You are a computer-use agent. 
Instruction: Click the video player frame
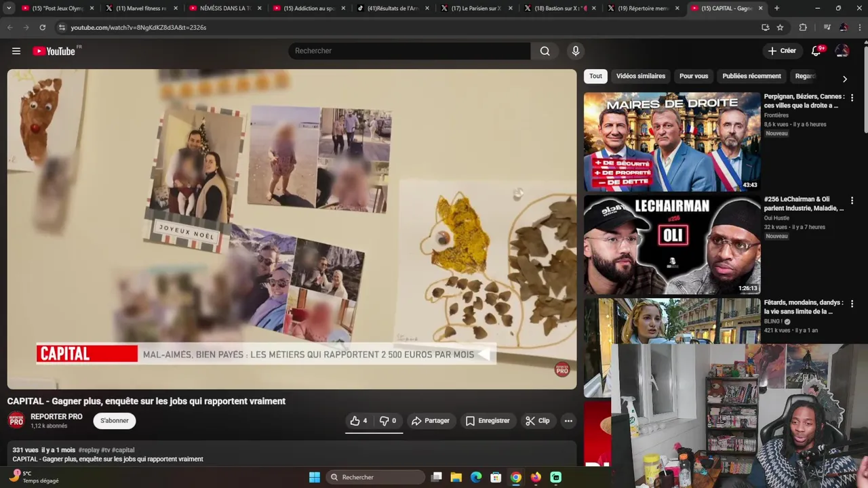292,229
